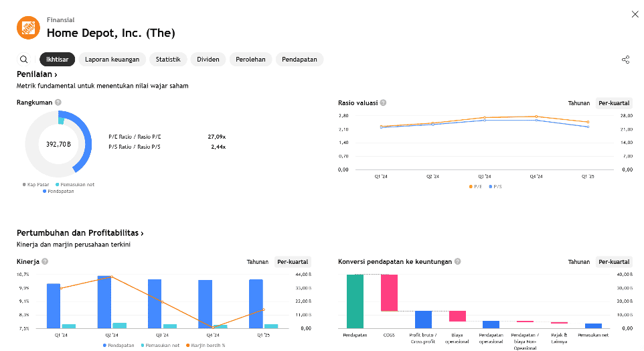Image resolution: width=644 pixels, height=351 pixels.
Task: Click help icon next to Kinerja
Action: click(x=45, y=262)
